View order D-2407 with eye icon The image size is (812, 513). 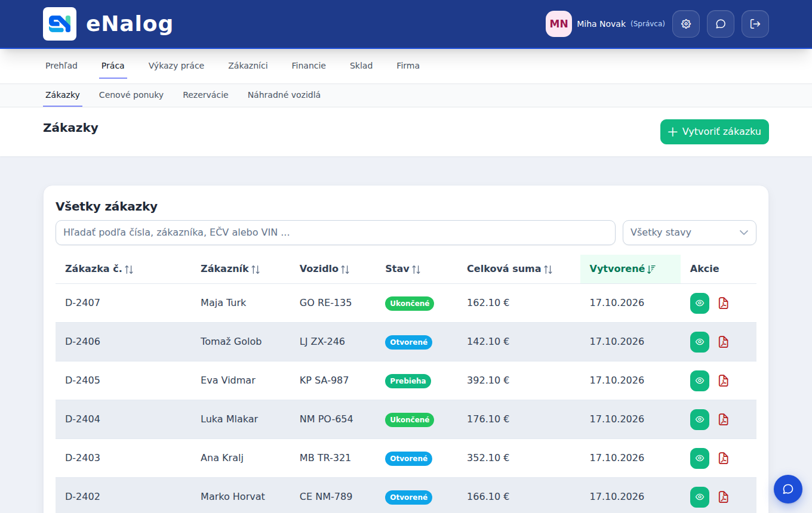pos(700,303)
